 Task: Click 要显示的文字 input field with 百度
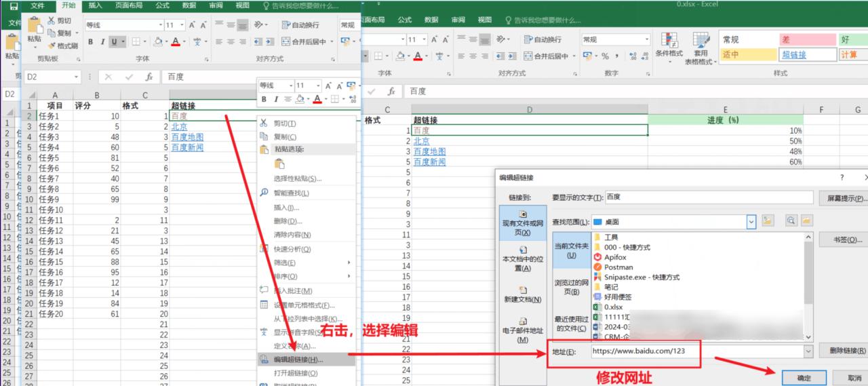coord(709,197)
